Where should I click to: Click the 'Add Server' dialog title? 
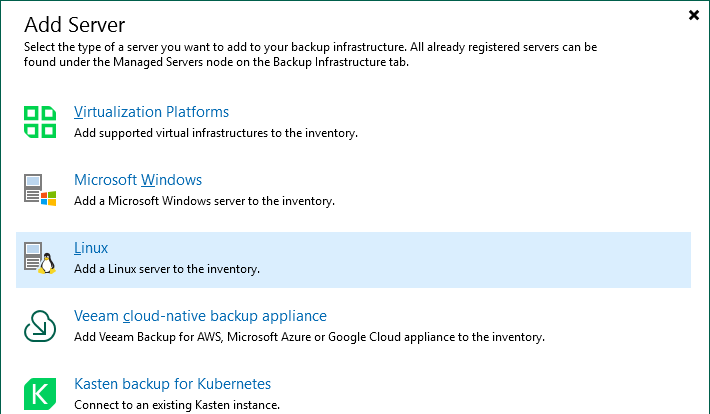(x=74, y=24)
